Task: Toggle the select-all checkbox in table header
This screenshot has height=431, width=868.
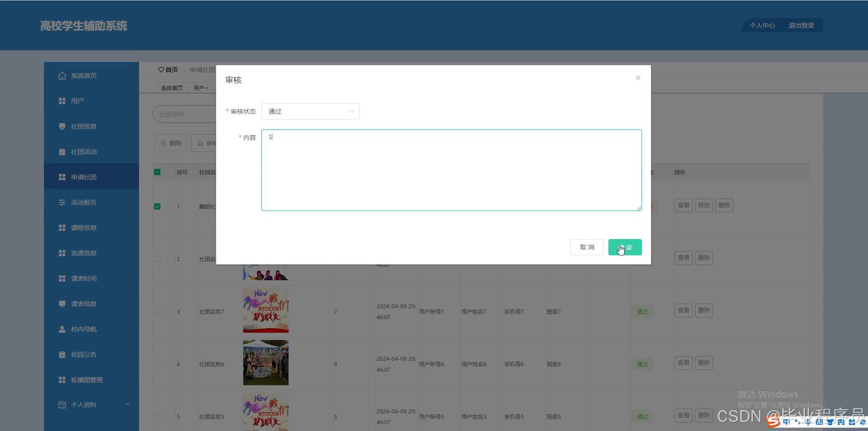Action: [157, 172]
